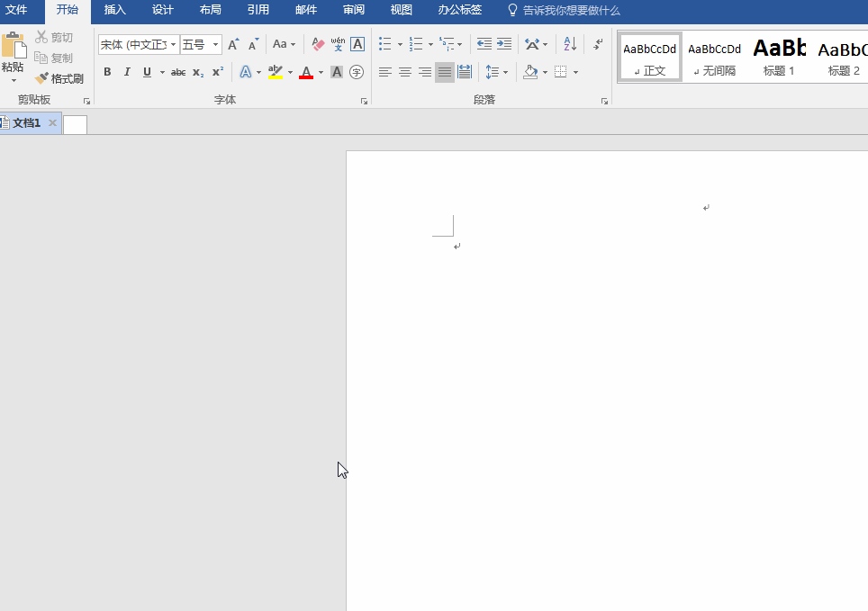The height and width of the screenshot is (611, 868).
Task: Click the 'Tell me what to do' search box
Action: point(571,10)
